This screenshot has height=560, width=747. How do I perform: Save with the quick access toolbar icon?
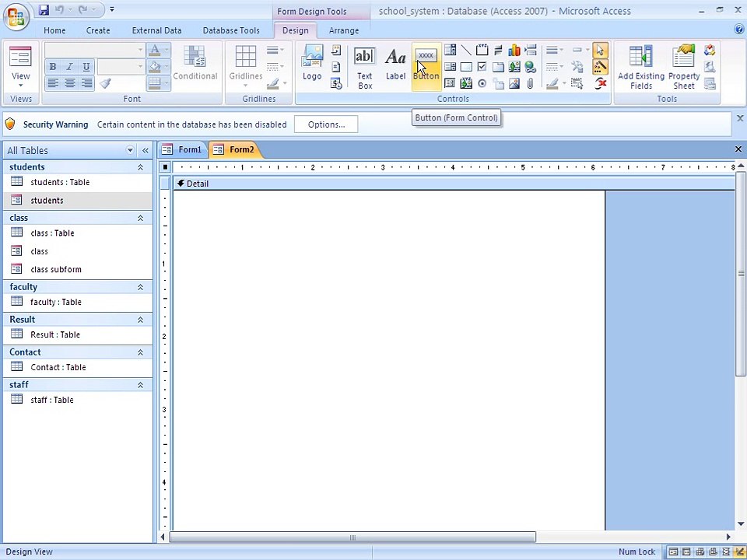pos(44,9)
